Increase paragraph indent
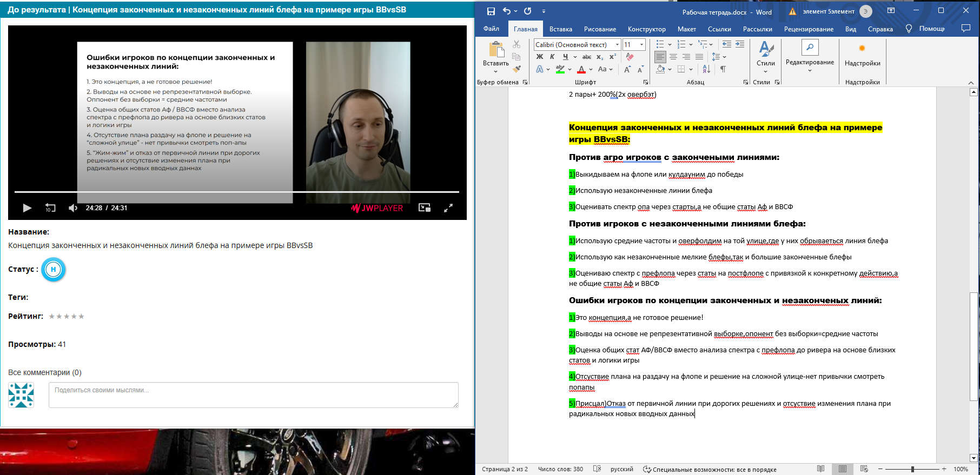This screenshot has height=475, width=980. [x=740, y=44]
